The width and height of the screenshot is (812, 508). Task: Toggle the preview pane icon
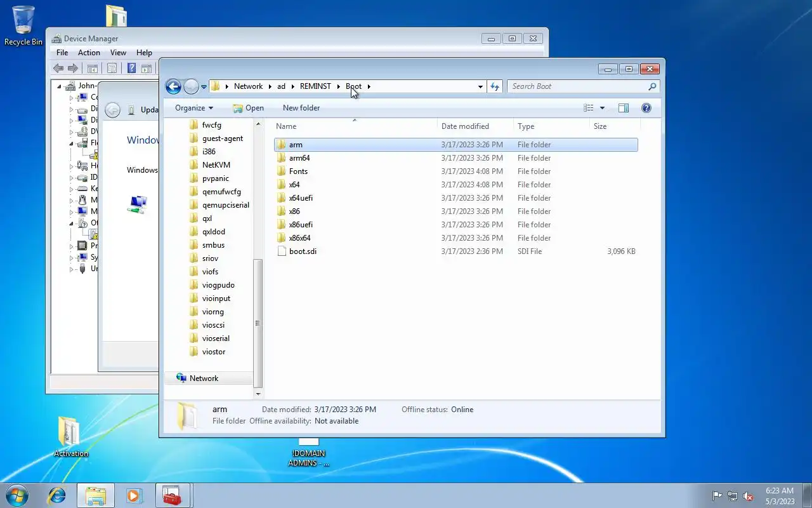tap(624, 108)
